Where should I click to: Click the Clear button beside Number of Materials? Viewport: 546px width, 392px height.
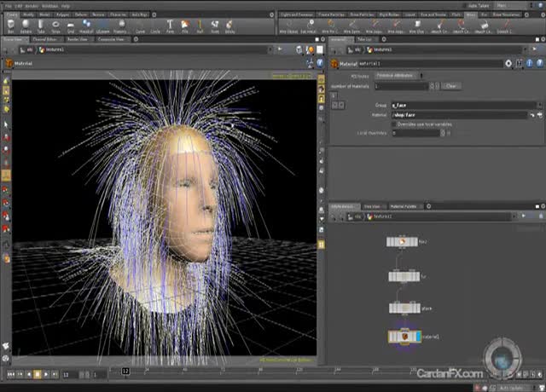[x=451, y=86]
